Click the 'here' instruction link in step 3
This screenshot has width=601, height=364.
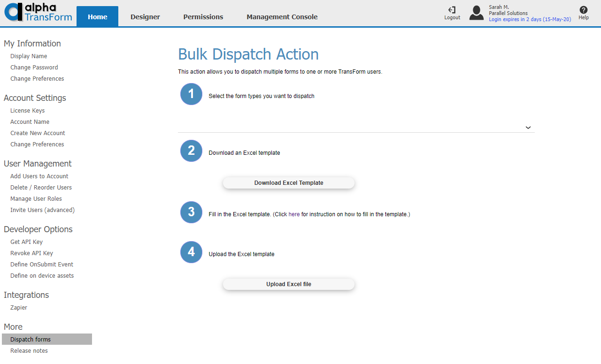coord(293,214)
